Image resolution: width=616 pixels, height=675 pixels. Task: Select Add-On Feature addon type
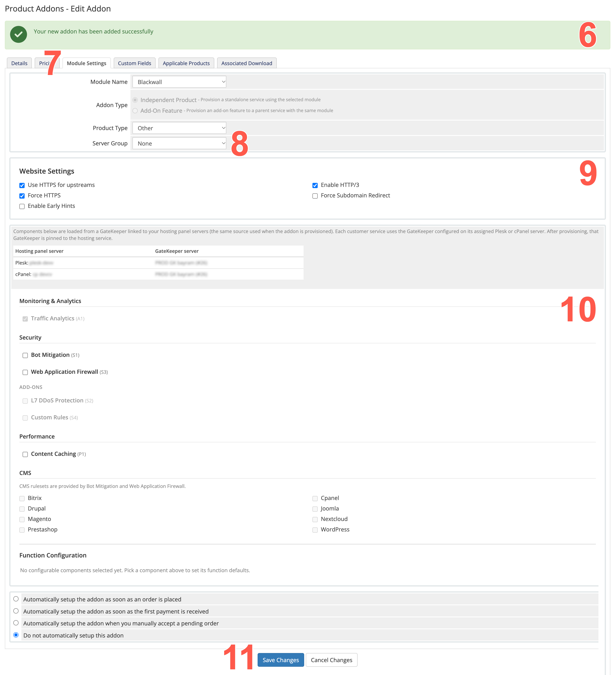(135, 110)
